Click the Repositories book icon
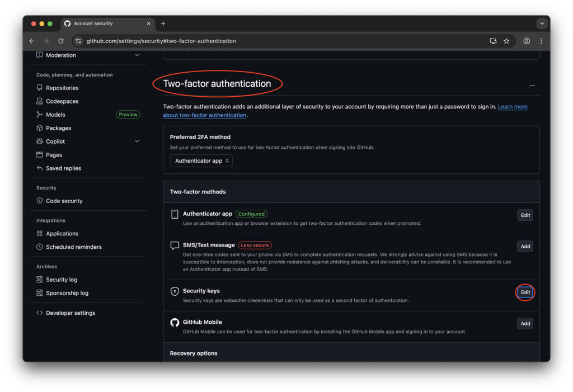The height and width of the screenshot is (392, 573). [40, 88]
